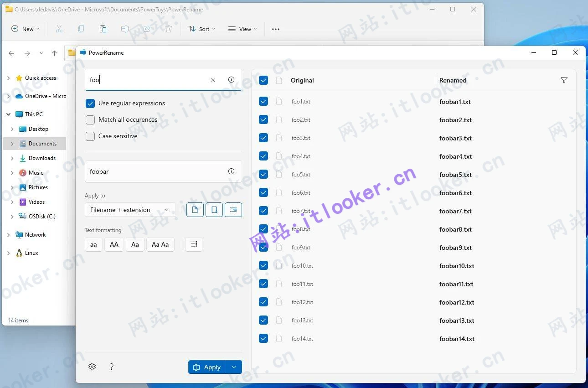Open the View dropdown in File Explorer
This screenshot has height=388, width=588.
click(x=242, y=29)
